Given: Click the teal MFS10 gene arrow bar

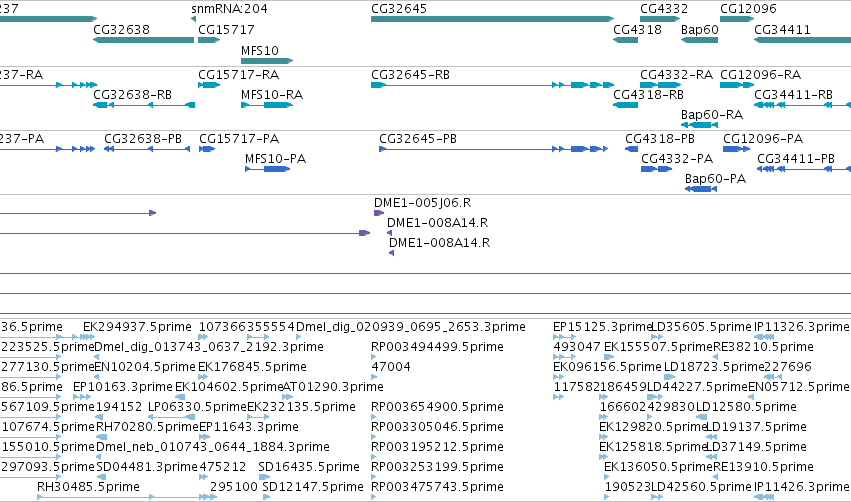Looking at the screenshot, I should click(x=267, y=61).
